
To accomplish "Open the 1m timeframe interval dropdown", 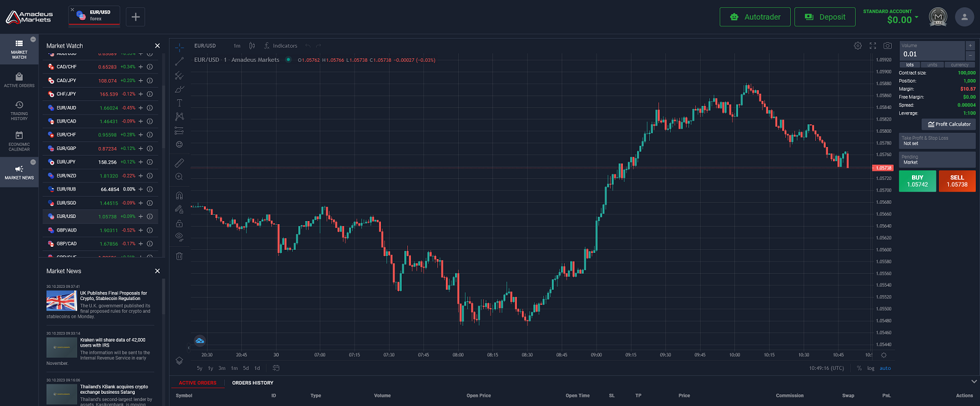I will [236, 46].
